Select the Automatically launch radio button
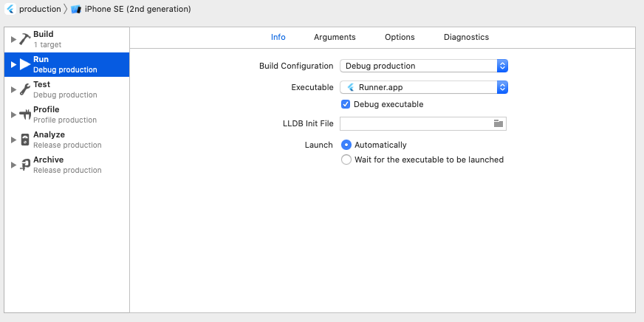 346,145
